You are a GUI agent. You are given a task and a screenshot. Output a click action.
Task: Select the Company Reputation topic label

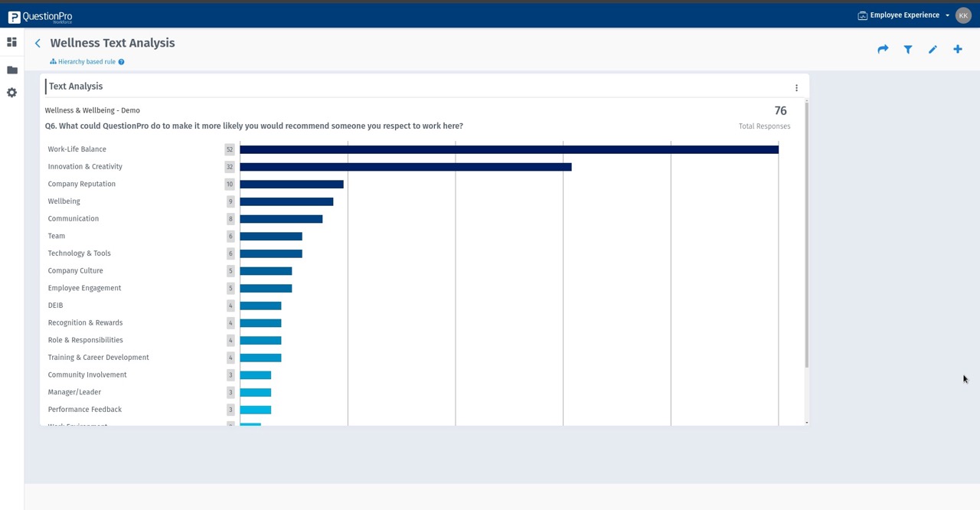(x=82, y=184)
